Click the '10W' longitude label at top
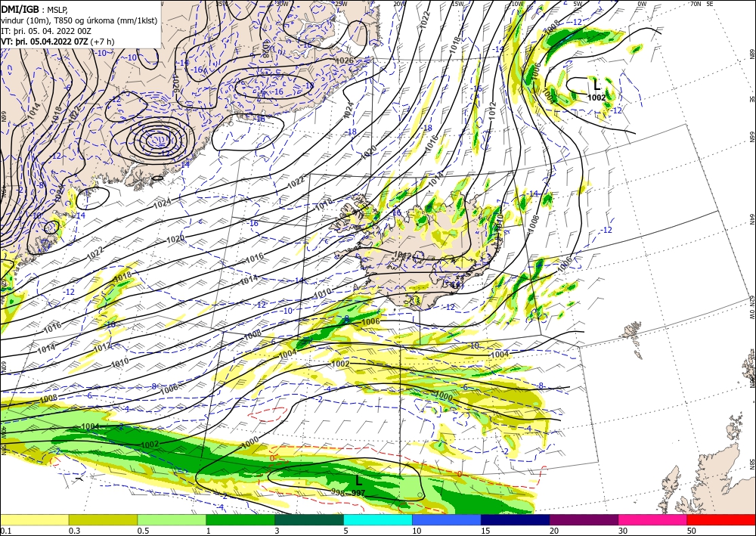 pos(517,4)
